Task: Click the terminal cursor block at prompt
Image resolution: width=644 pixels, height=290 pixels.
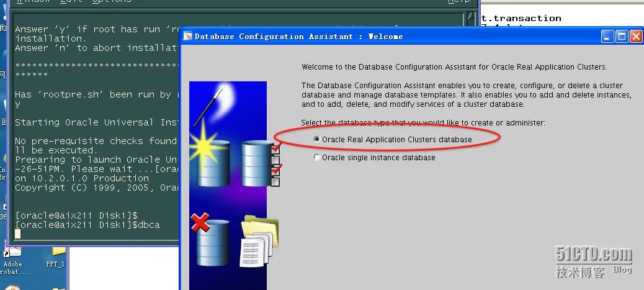Action: pyautogui.click(x=17, y=234)
